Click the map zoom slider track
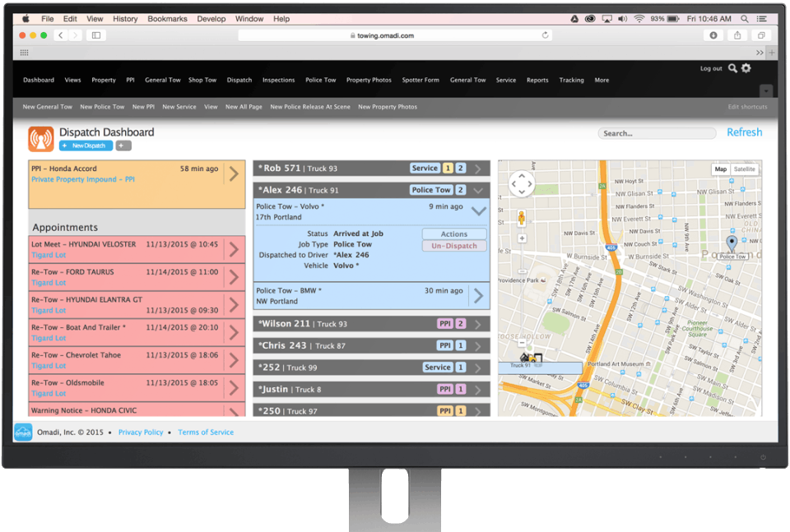This screenshot has height=532, width=790. pyautogui.click(x=522, y=290)
